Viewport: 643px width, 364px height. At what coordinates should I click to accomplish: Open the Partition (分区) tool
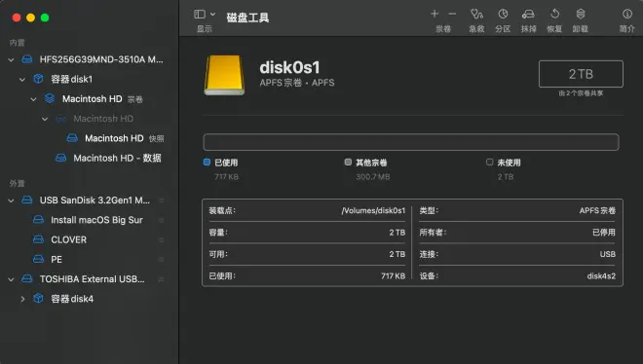(503, 14)
